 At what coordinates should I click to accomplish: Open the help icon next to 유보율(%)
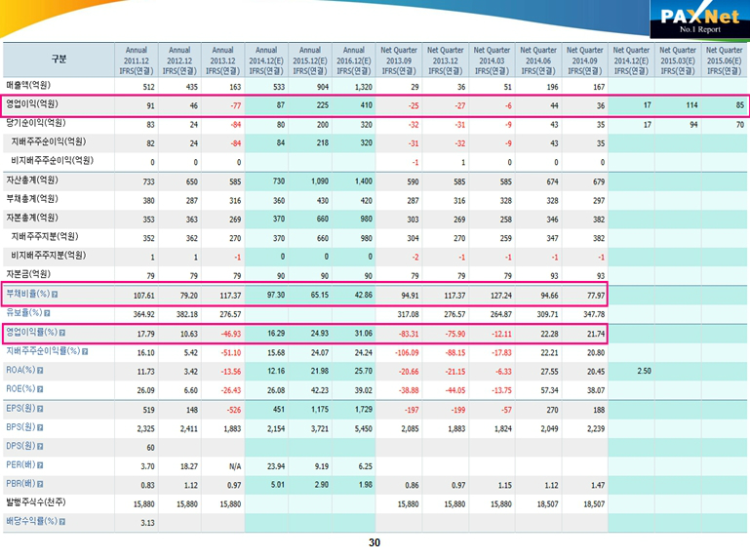(x=45, y=313)
